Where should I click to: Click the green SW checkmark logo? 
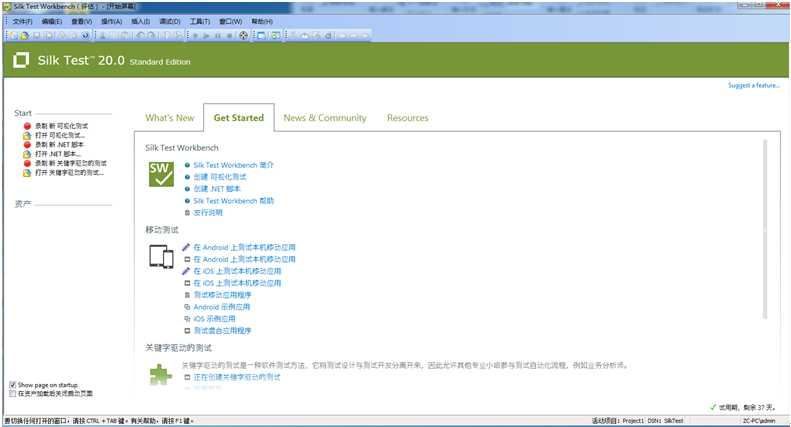[161, 174]
